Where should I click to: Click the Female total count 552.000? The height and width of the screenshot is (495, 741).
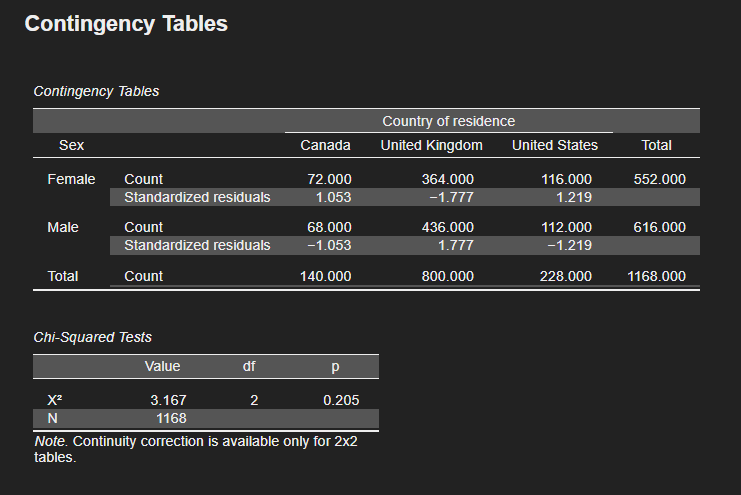coord(660,179)
